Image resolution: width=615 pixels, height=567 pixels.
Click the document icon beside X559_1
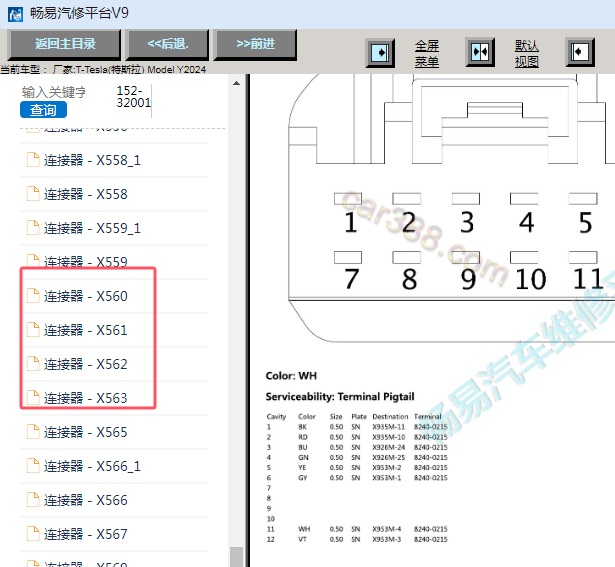[x=33, y=227]
